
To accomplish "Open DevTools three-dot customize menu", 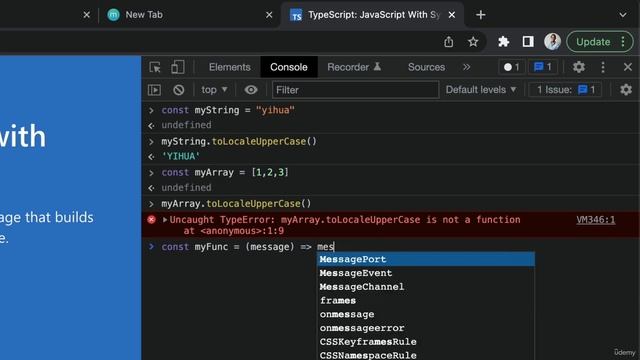I will click(x=603, y=67).
